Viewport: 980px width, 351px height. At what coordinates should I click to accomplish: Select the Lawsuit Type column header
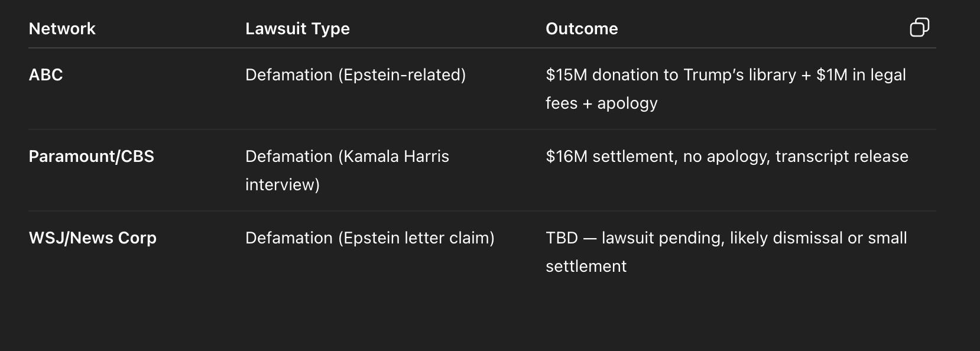pos(297,29)
